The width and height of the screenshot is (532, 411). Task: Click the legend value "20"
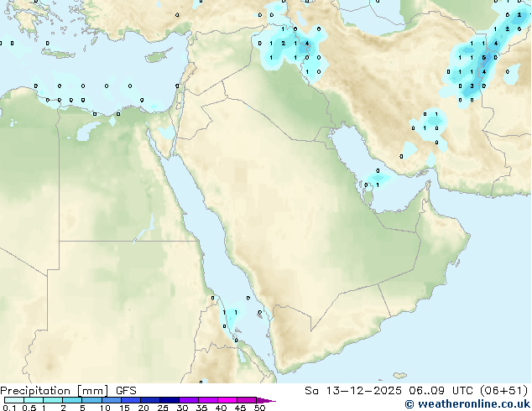tap(143, 408)
